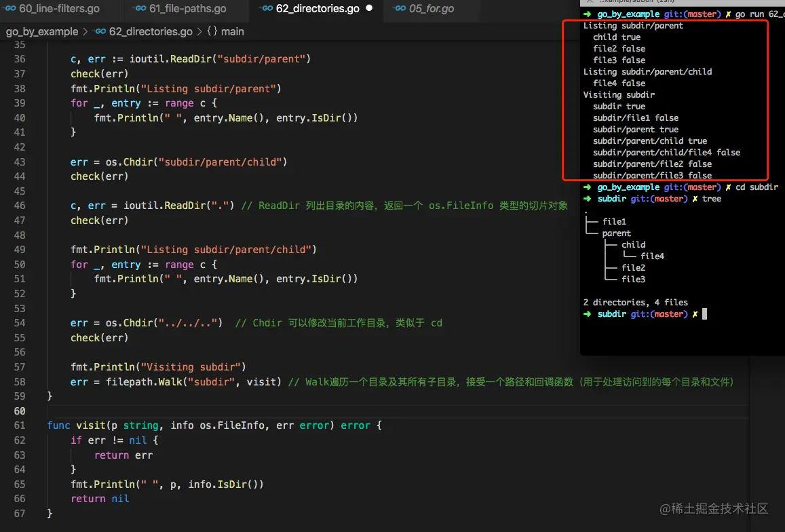This screenshot has width=785, height=532.
Task: Click terminal output 'Visiting subdir'
Action: pyautogui.click(x=619, y=95)
